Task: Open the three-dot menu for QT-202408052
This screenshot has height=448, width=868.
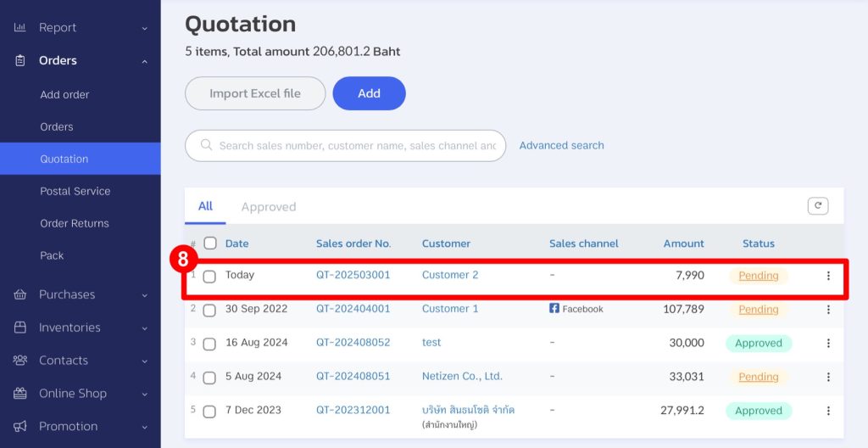Action: pos(828,343)
